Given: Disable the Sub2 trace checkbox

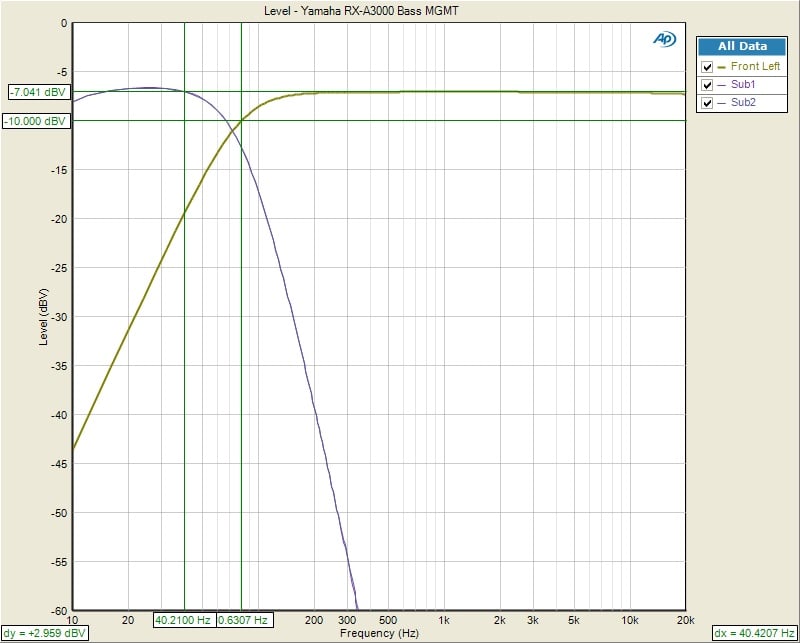Looking at the screenshot, I should 708,102.
